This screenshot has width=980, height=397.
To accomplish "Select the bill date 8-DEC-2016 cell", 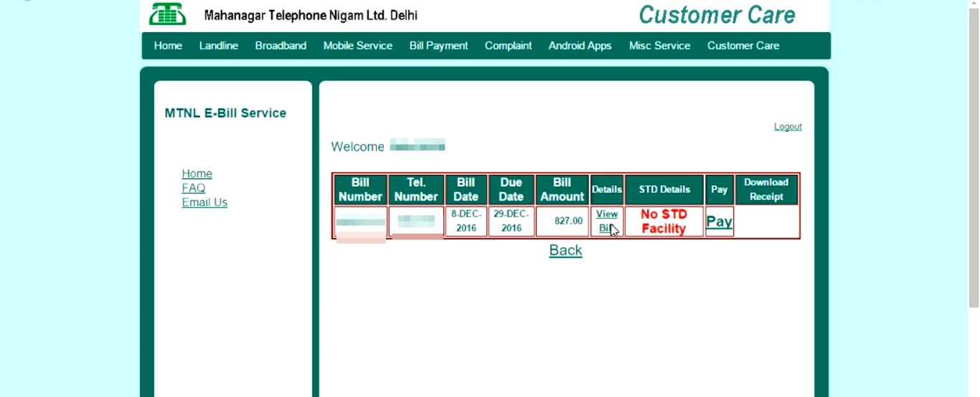I will pos(466,221).
